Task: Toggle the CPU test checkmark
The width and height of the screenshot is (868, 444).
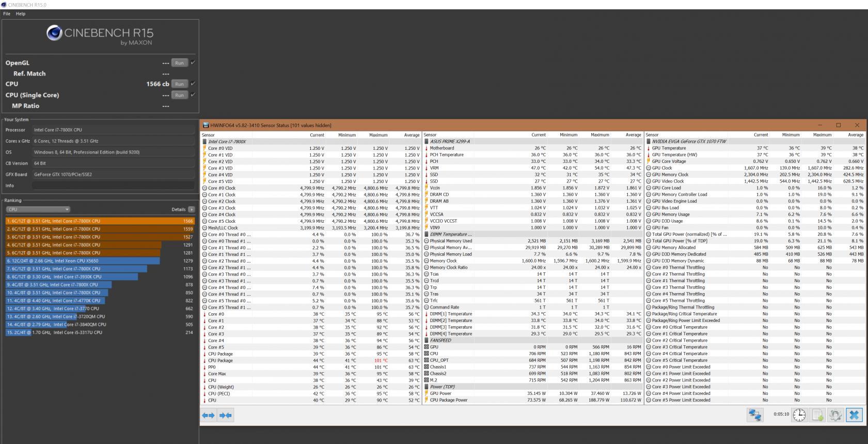Action: click(193, 84)
